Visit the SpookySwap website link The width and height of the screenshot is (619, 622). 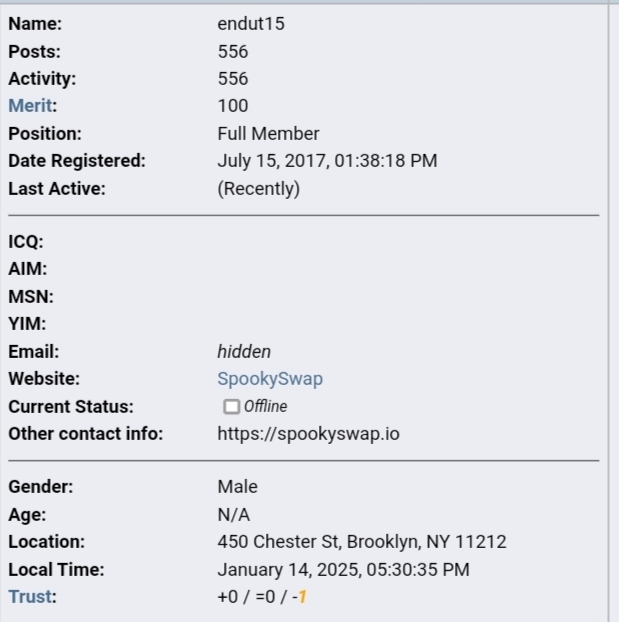click(270, 379)
